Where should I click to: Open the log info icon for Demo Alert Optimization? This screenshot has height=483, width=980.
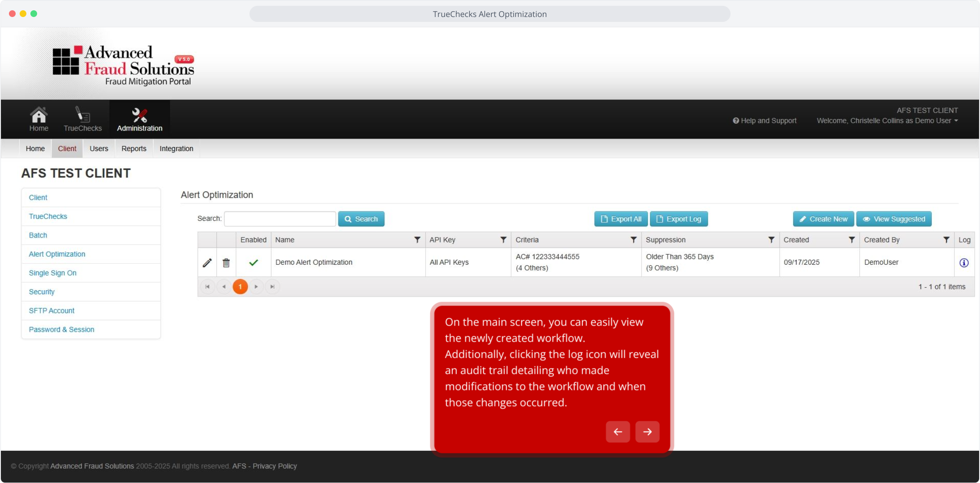(x=964, y=263)
